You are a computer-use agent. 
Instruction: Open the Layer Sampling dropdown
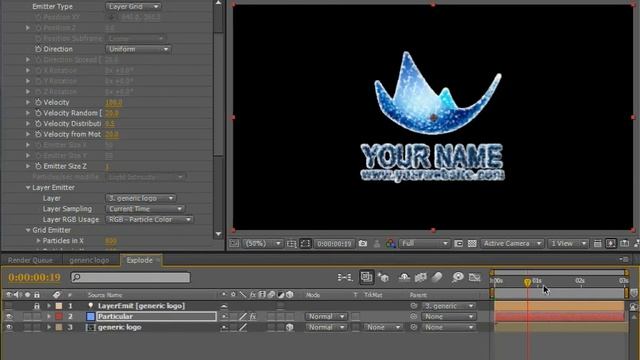(x=145, y=209)
